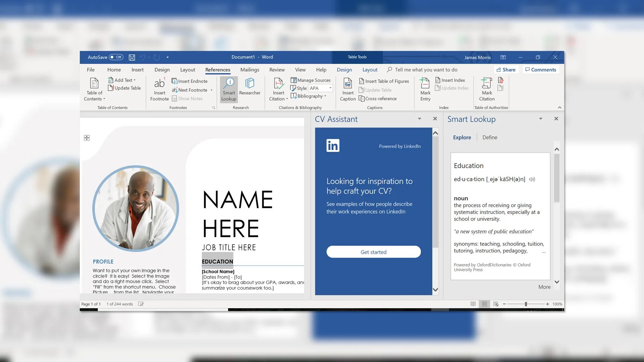Image resolution: width=644 pixels, height=362 pixels.
Task: Click Insert Table of Figures
Action: (384, 81)
